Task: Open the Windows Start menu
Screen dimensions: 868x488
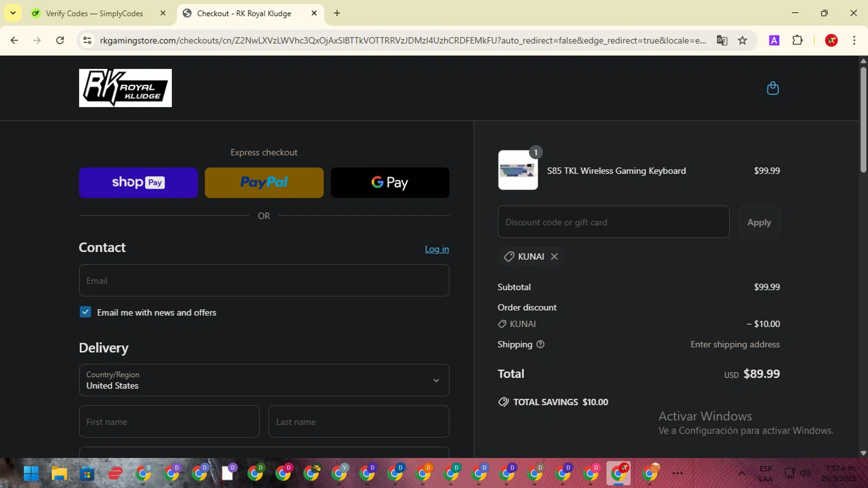Action: coord(31,474)
